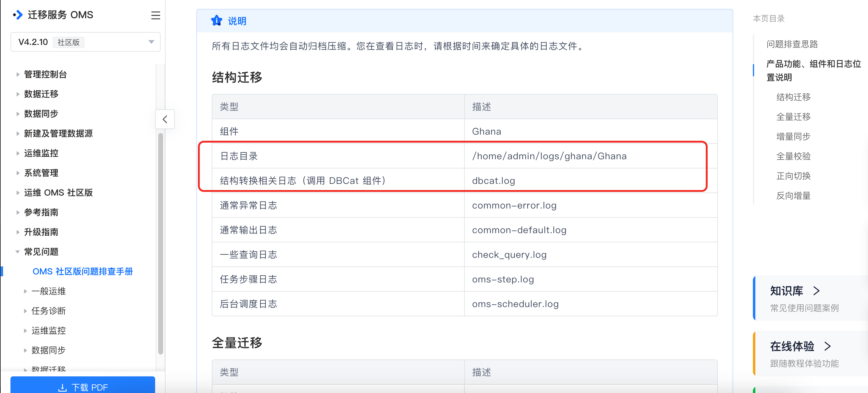Image resolution: width=868 pixels, height=393 pixels.
Task: Go to 反向增量 section link
Action: click(793, 196)
